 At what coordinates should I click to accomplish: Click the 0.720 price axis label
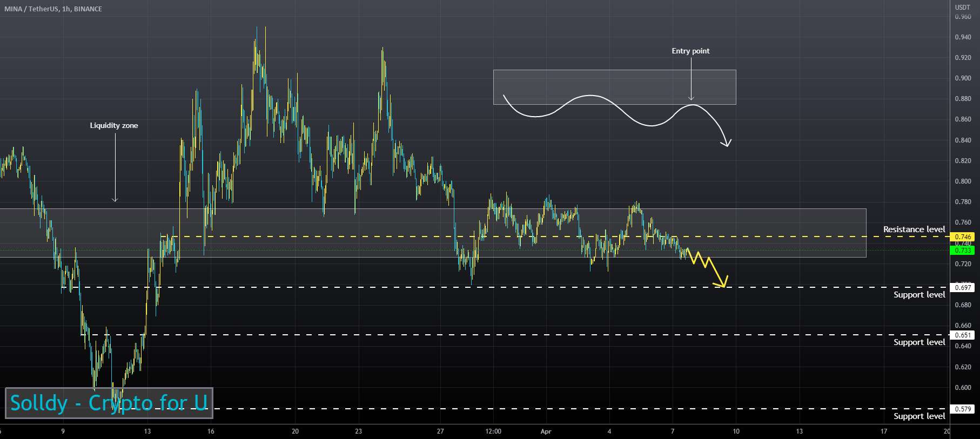963,264
